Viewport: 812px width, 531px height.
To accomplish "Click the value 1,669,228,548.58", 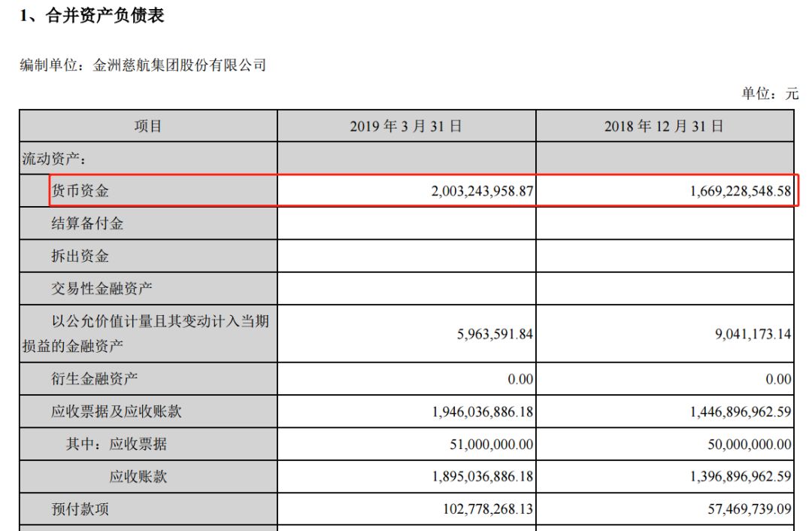I will point(741,191).
